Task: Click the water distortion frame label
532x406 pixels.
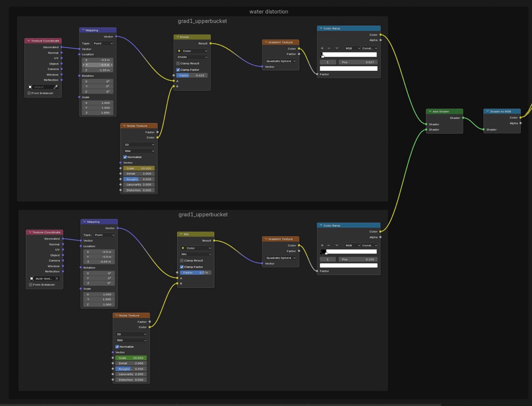Action: click(x=268, y=12)
